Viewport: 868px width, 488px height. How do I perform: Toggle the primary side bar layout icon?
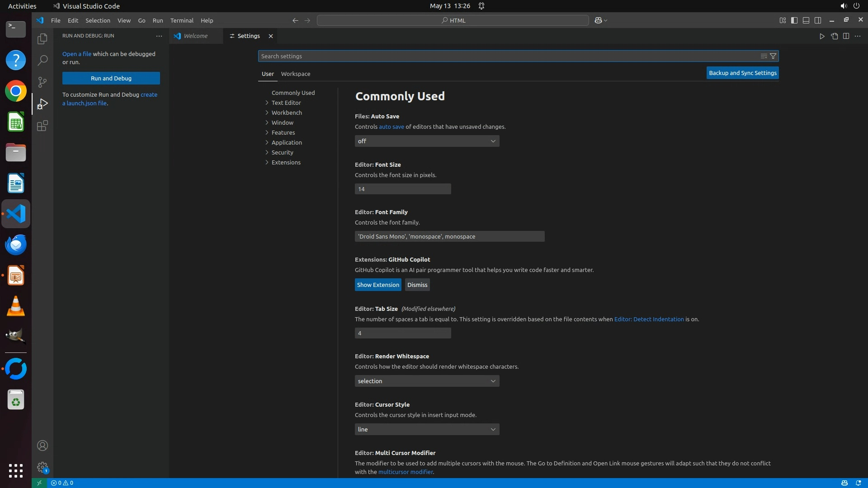(794, 20)
